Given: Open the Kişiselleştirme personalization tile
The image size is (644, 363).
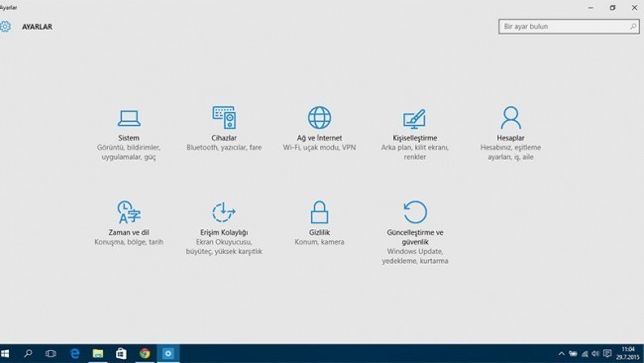Looking at the screenshot, I should click(x=414, y=135).
